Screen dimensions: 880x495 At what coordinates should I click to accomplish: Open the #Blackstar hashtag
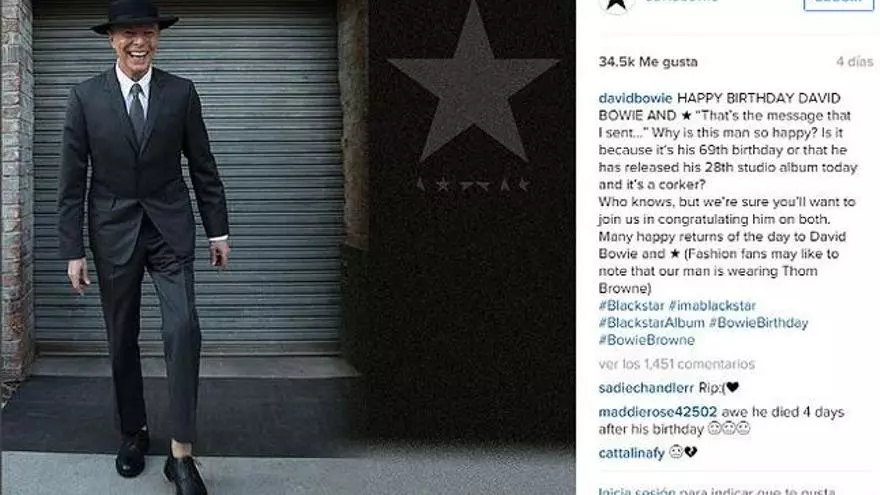(631, 306)
